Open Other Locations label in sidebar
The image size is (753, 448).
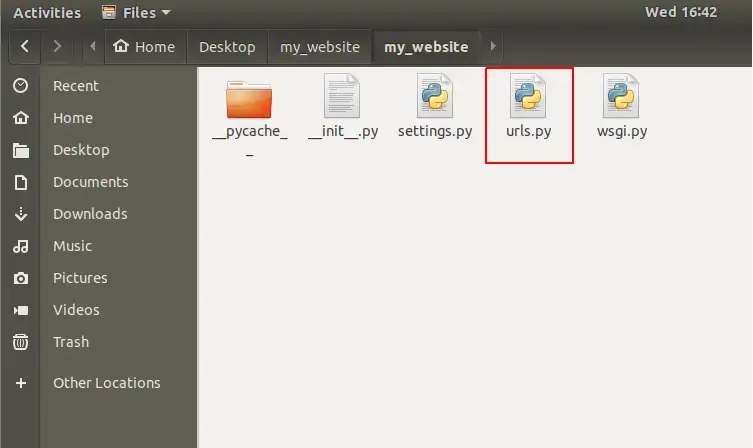[x=107, y=383]
